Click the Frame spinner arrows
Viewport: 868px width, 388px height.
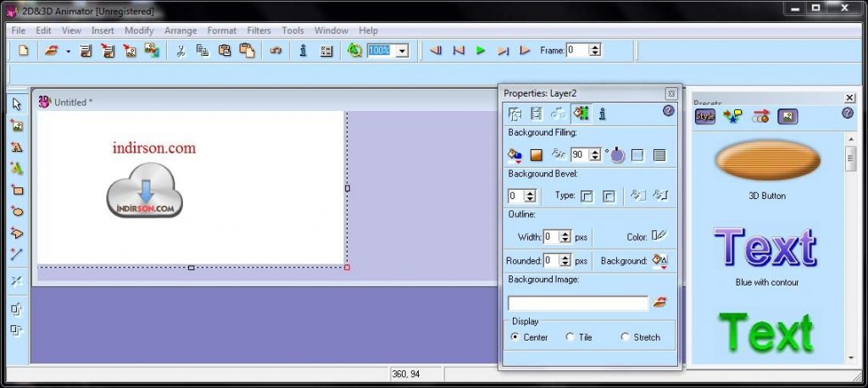click(x=594, y=50)
